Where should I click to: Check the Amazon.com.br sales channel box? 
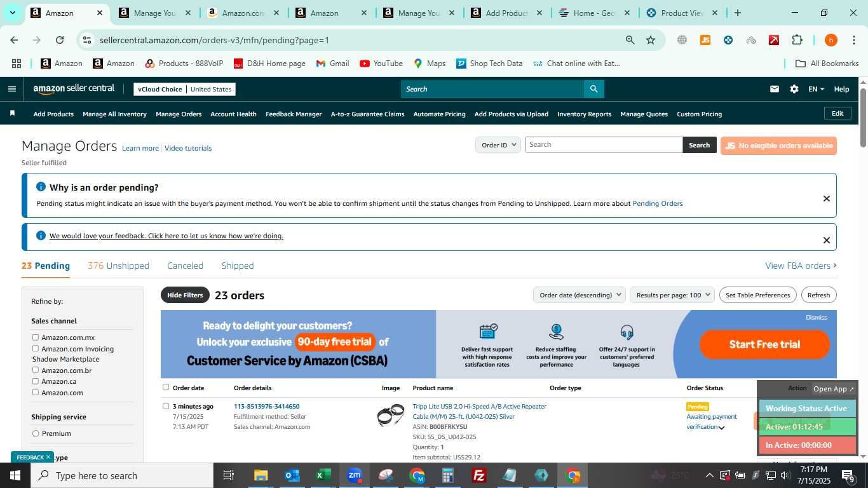[x=36, y=370]
